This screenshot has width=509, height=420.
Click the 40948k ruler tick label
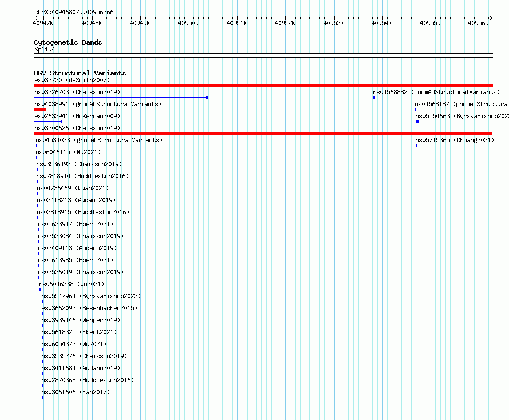click(92, 23)
